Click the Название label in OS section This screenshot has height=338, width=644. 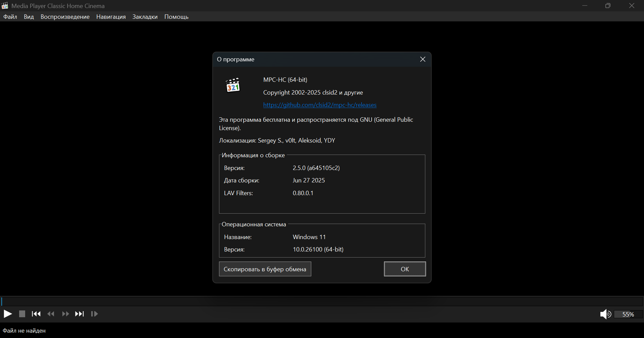point(238,237)
